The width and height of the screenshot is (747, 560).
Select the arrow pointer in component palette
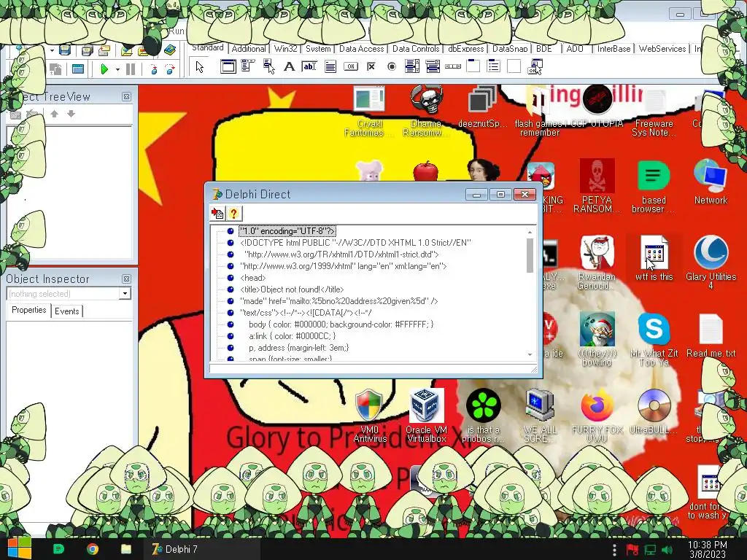[x=200, y=67]
